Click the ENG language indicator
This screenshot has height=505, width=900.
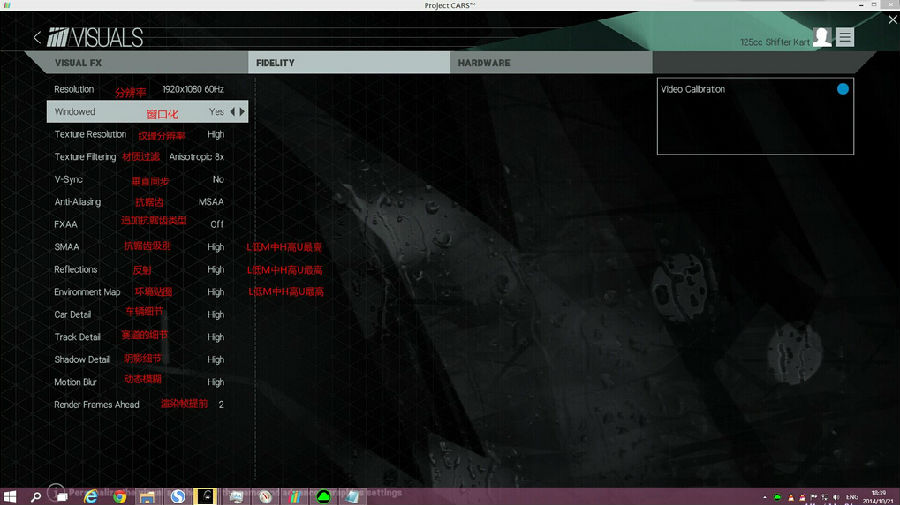coord(852,498)
